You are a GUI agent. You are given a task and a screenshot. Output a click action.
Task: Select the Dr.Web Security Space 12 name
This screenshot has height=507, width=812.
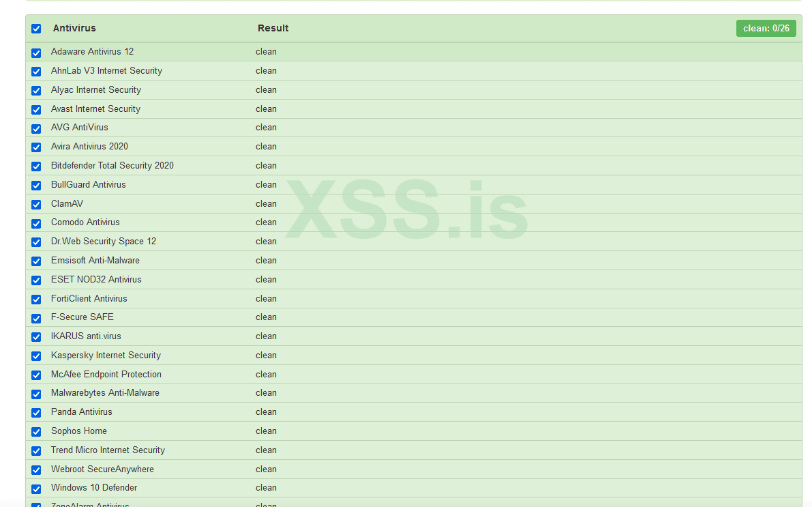tap(103, 241)
